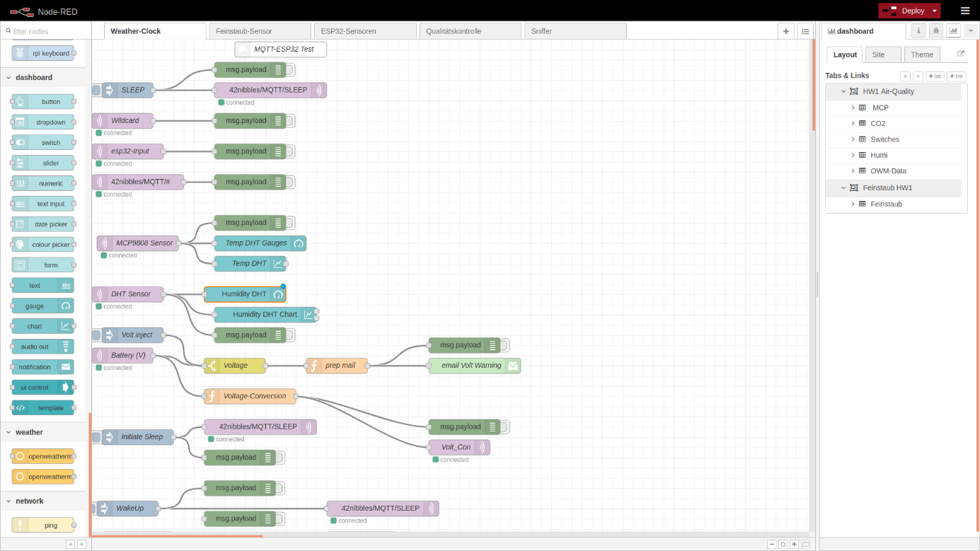The height and width of the screenshot is (551, 980).
Task: Open the Deploy options dropdown arrow
Action: point(935,11)
